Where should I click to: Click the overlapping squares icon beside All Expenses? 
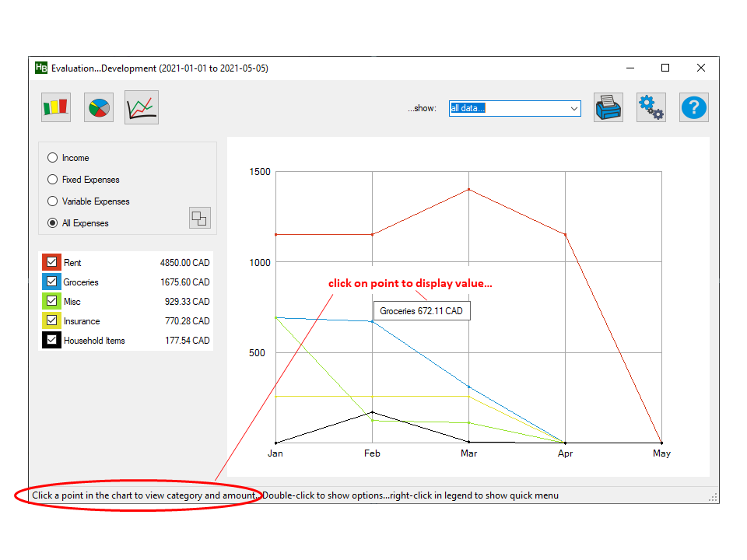click(199, 219)
